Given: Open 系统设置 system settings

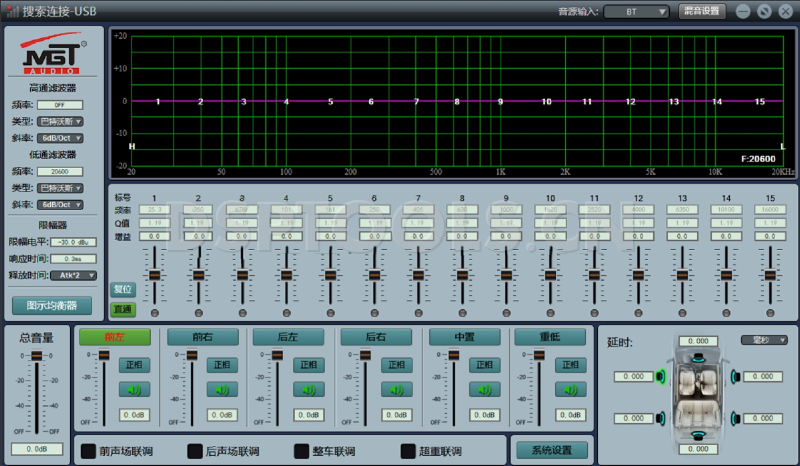Looking at the screenshot, I should pos(551,451).
